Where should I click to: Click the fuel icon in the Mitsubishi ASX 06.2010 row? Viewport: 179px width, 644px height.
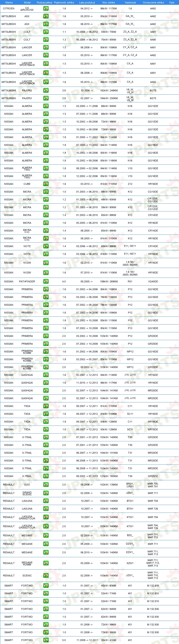point(46,24)
